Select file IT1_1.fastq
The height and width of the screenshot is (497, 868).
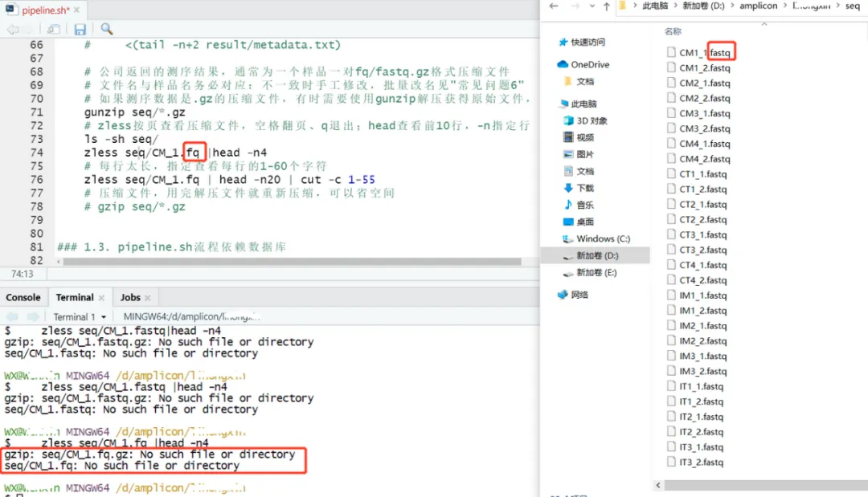695,386
